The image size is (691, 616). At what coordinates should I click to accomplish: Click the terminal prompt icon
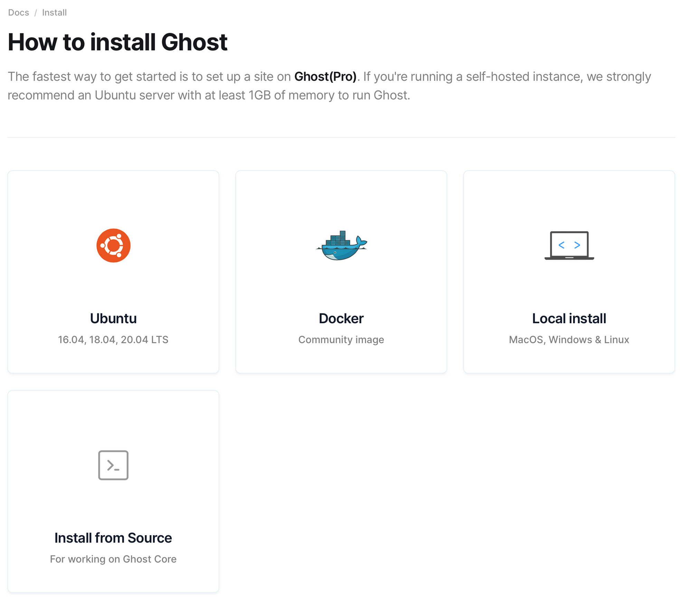click(x=113, y=465)
